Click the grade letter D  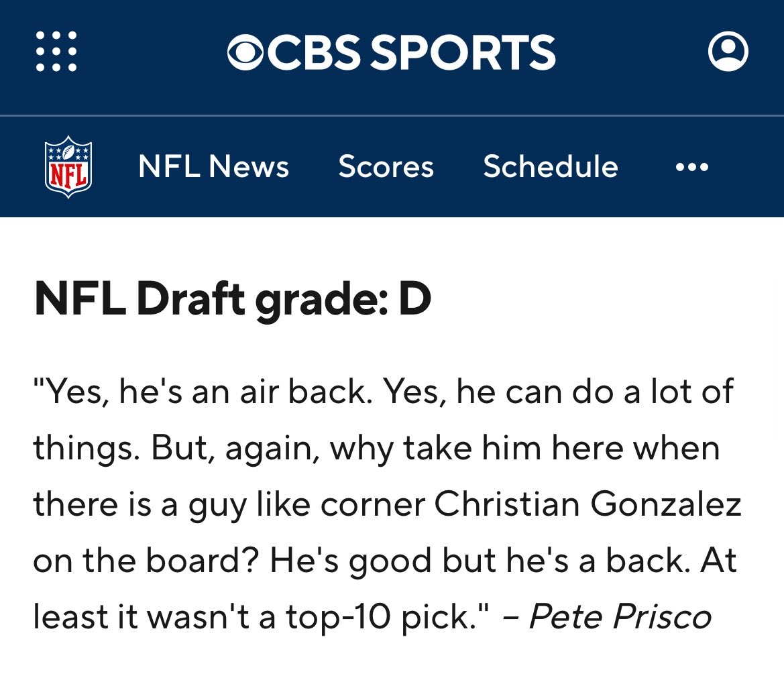[415, 298]
